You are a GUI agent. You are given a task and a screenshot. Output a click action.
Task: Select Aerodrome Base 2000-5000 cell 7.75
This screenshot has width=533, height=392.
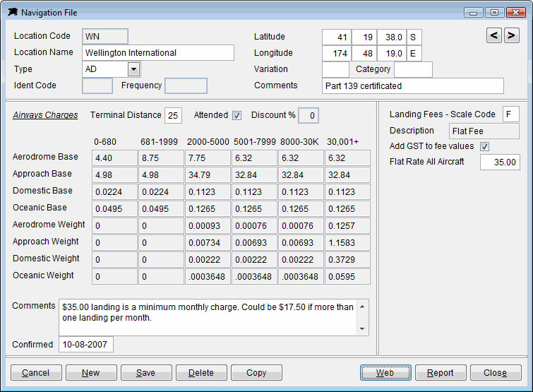point(208,158)
